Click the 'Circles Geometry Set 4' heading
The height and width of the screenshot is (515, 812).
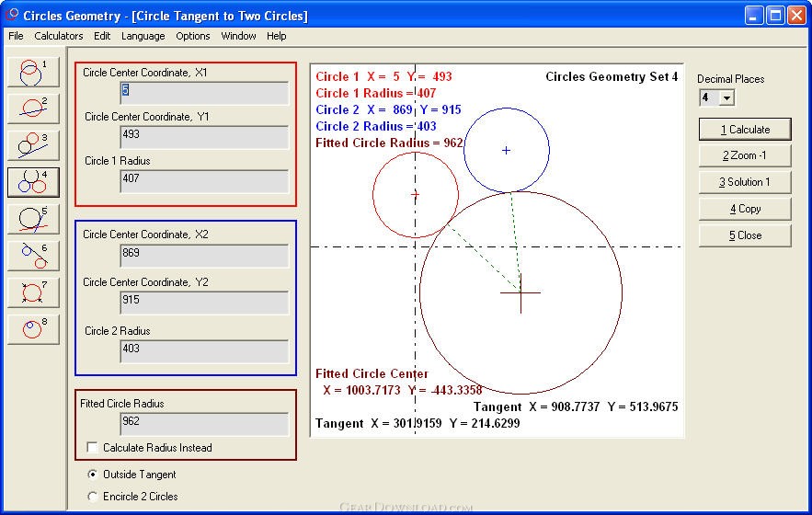click(x=612, y=76)
